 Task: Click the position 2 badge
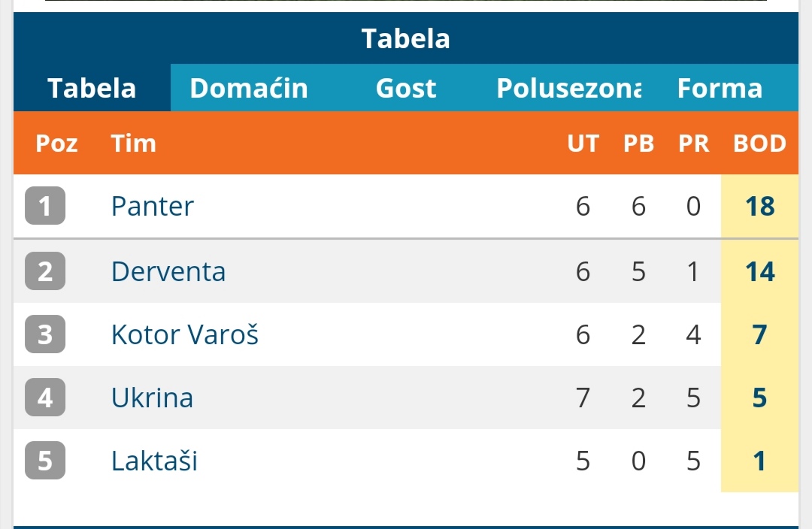click(45, 271)
